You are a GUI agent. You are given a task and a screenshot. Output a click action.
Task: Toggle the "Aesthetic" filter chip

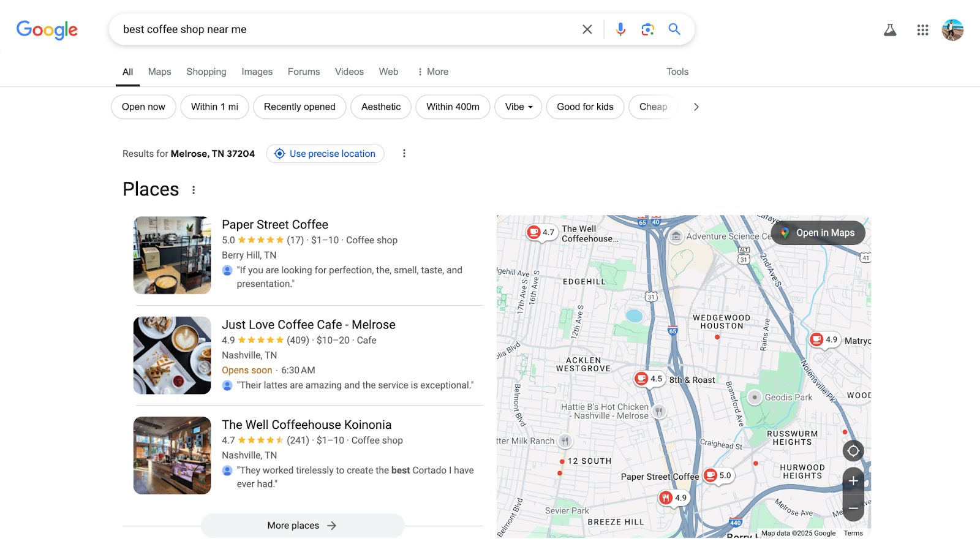(x=380, y=107)
